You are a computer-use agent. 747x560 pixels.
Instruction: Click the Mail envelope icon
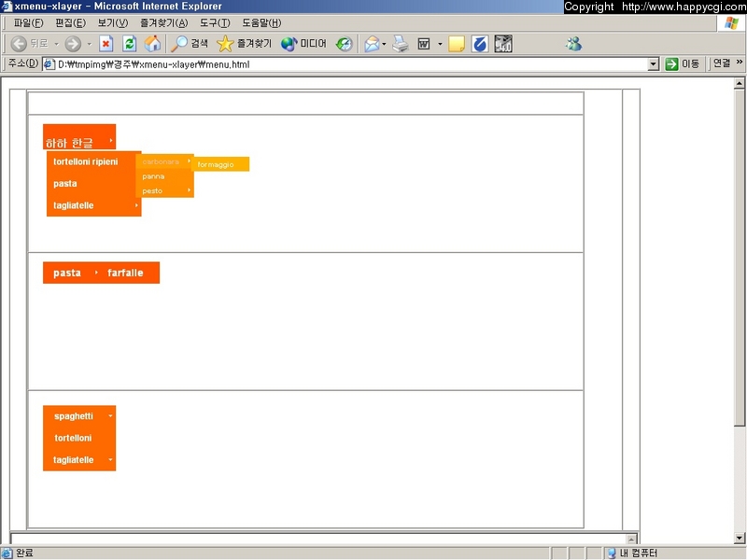click(x=372, y=44)
